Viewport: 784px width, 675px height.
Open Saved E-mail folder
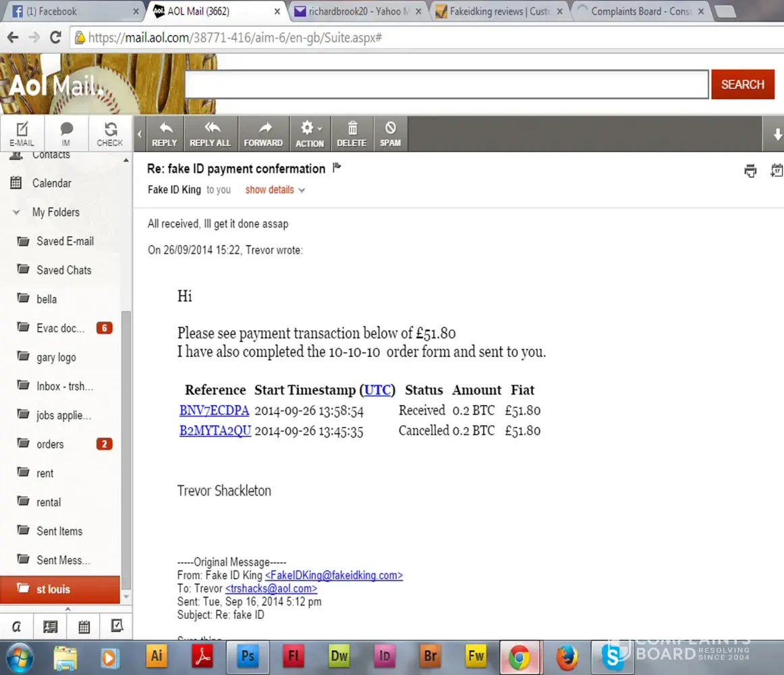coord(65,241)
